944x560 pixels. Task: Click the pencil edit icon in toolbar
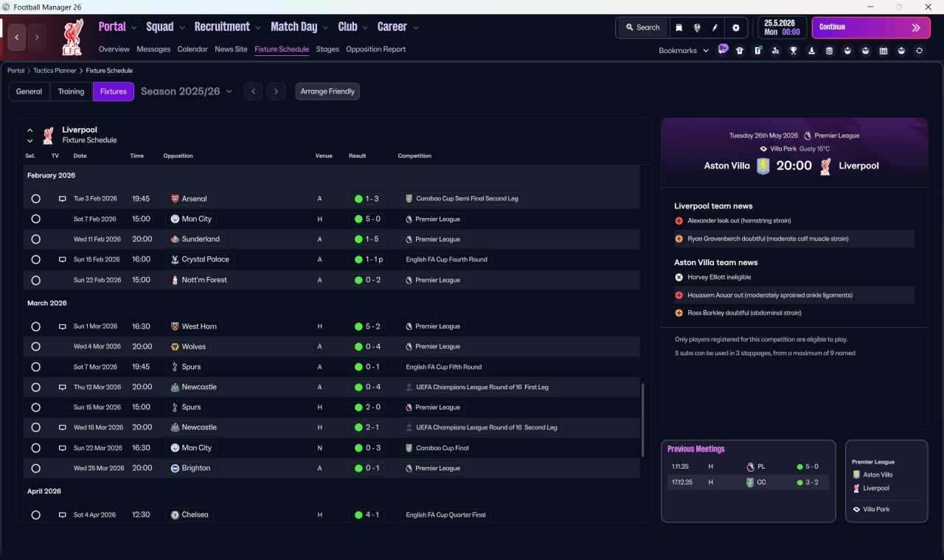(x=715, y=27)
